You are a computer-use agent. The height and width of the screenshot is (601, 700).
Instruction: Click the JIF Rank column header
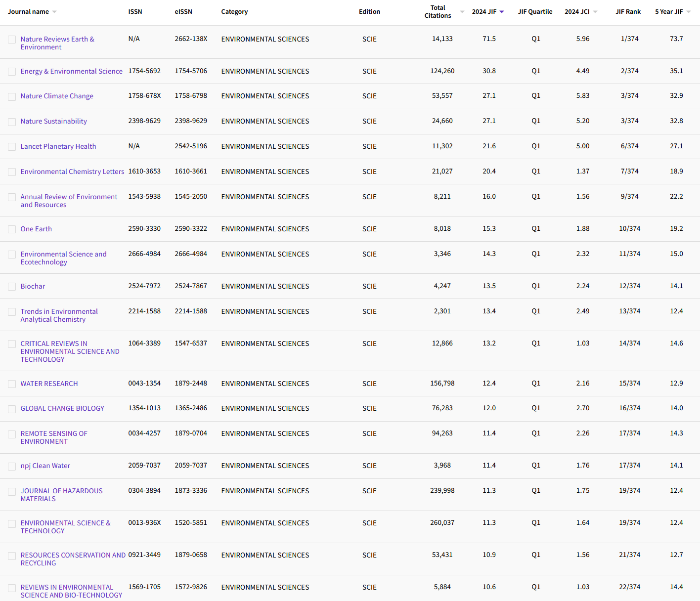point(628,12)
